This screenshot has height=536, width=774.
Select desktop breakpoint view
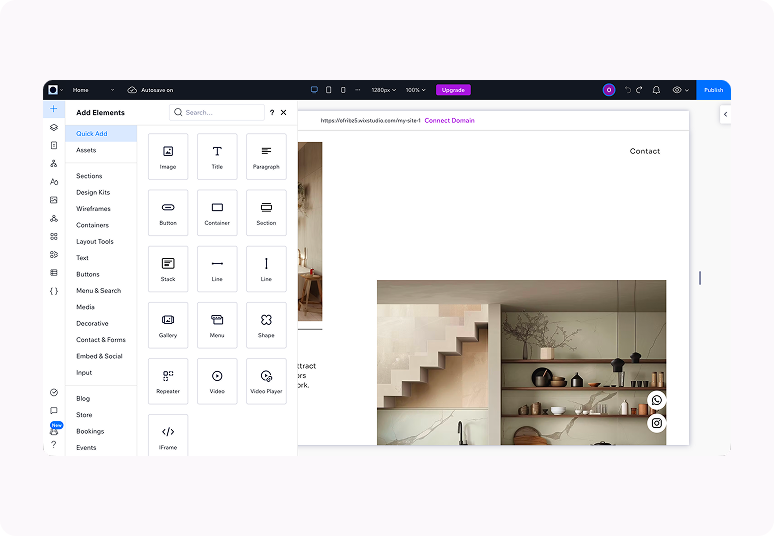tap(314, 90)
